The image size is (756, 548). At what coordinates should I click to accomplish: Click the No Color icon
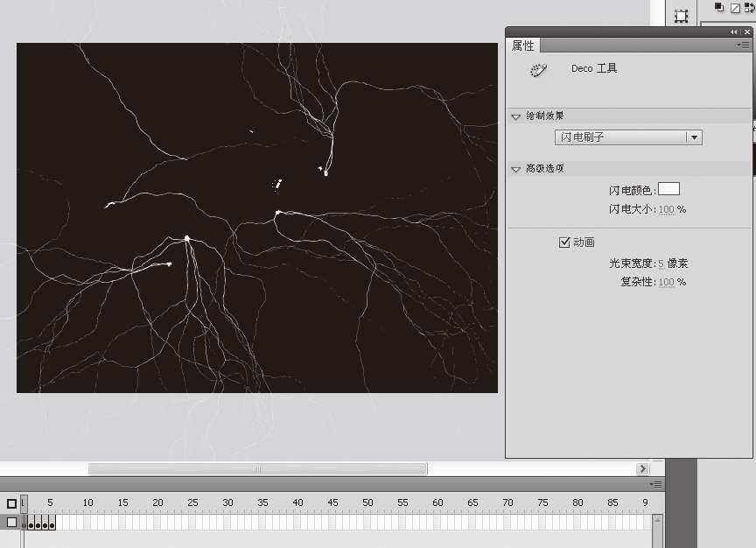[x=735, y=8]
